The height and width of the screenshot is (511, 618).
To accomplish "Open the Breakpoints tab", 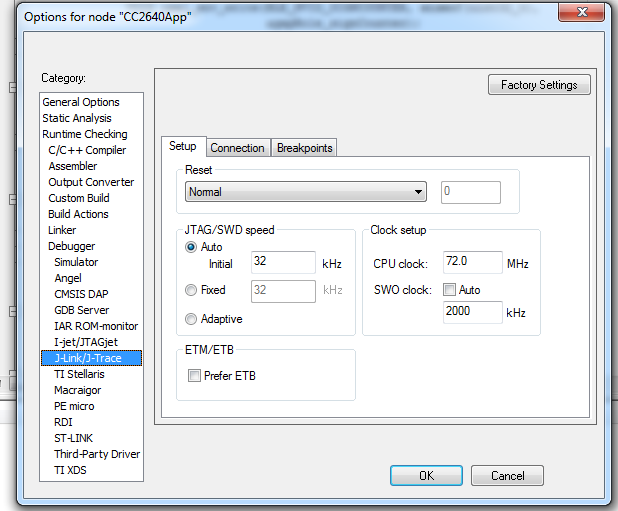I will (304, 148).
